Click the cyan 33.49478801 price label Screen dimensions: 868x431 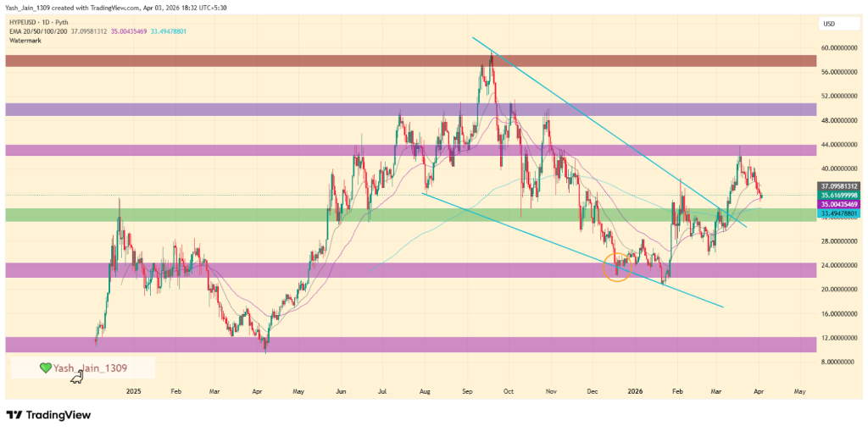pos(840,214)
